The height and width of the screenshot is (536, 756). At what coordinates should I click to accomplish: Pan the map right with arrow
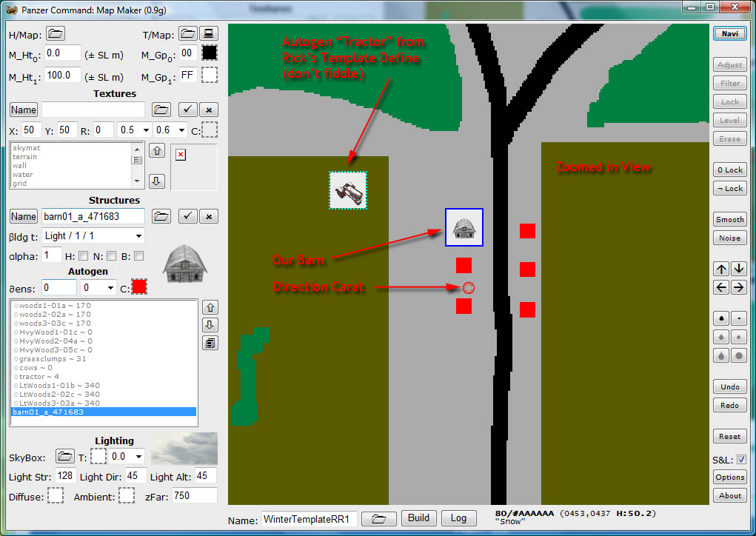[x=739, y=288]
